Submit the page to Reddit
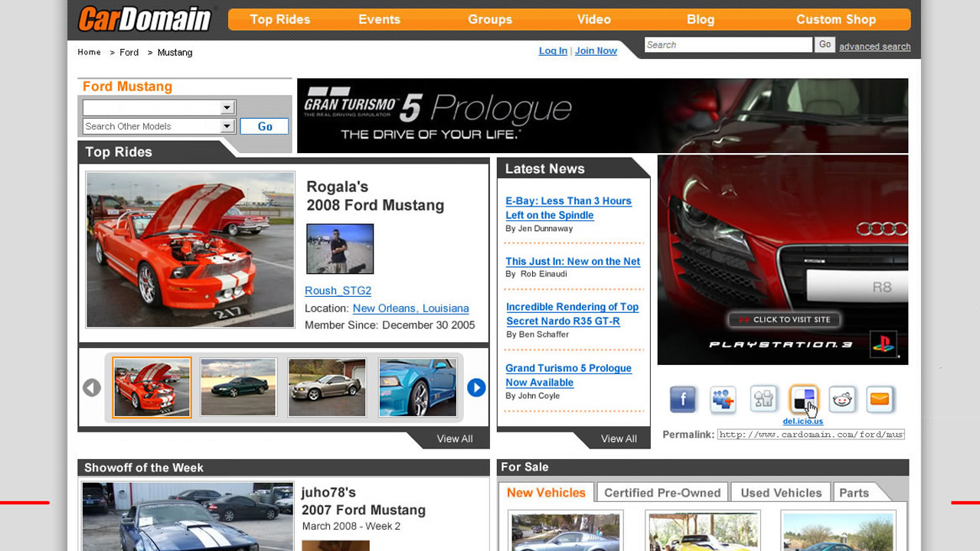Screen dimensions: 980x551 click(x=842, y=399)
